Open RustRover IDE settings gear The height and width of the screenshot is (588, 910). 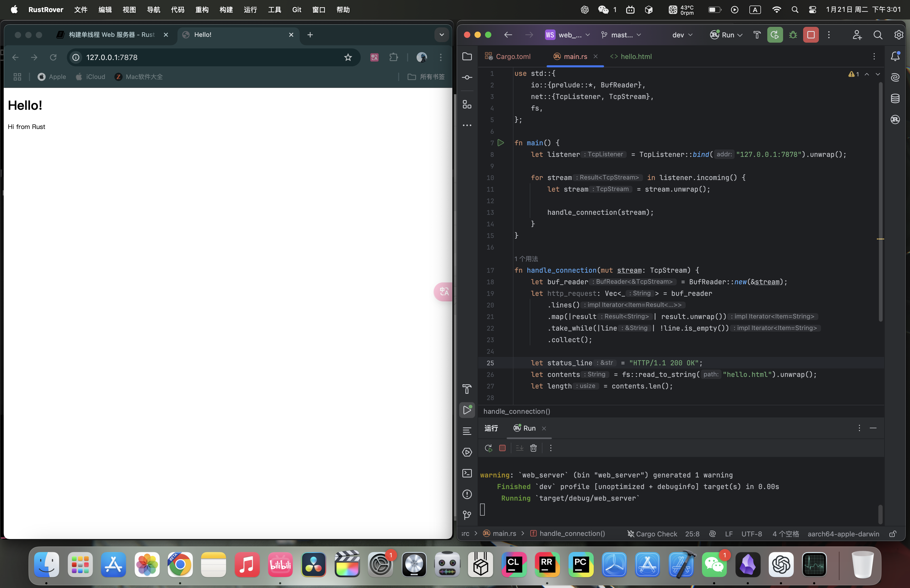898,35
